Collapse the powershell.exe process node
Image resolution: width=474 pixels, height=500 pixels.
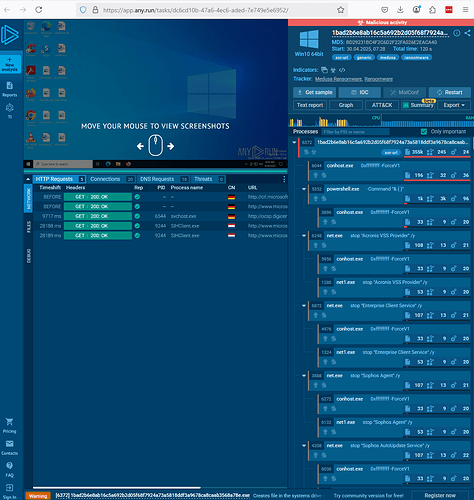click(x=304, y=189)
